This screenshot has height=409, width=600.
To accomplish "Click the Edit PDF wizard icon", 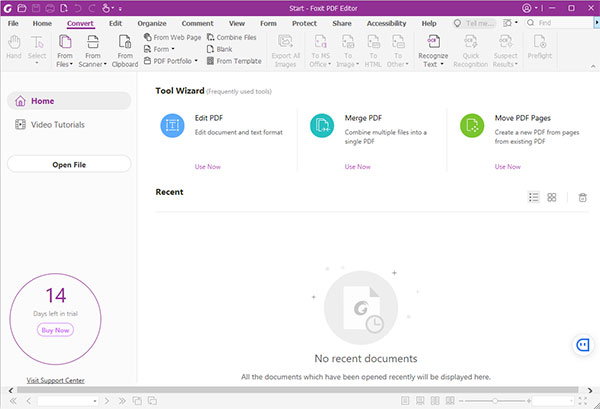I will click(172, 125).
